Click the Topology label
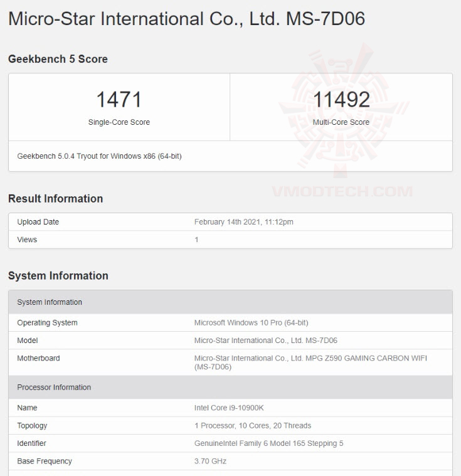This screenshot has width=461, height=476. tap(32, 426)
